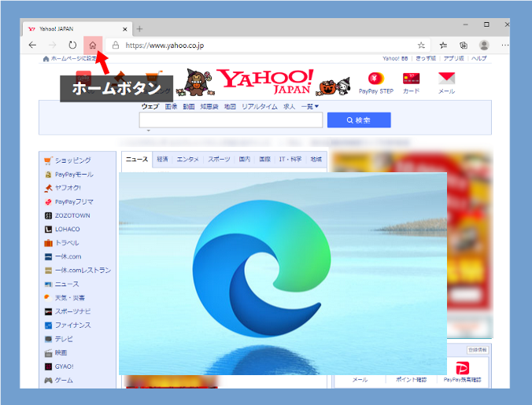Select 画像 search category
Screen dimensions: 532x405
[171, 106]
